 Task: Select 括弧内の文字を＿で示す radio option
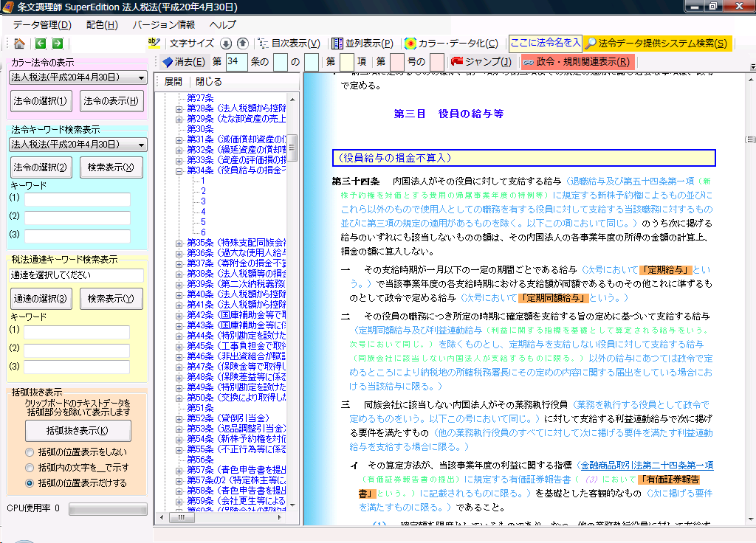tap(30, 468)
